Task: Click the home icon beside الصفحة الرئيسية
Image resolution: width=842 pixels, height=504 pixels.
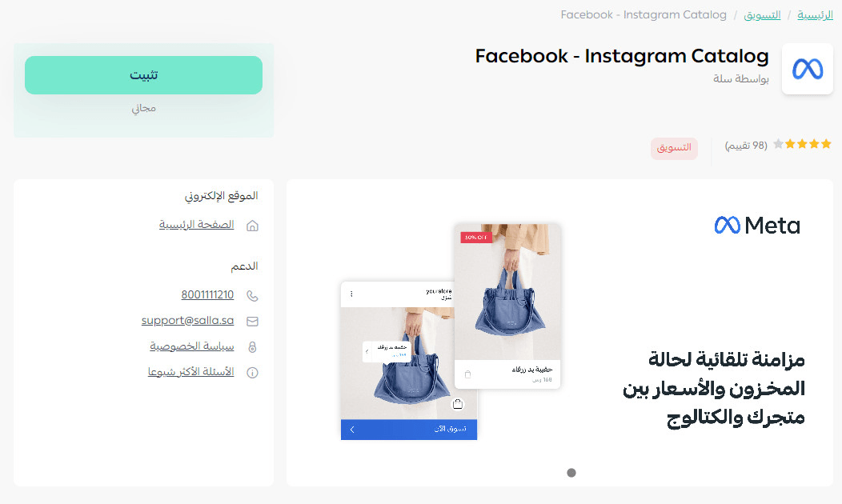Action: coord(252,226)
